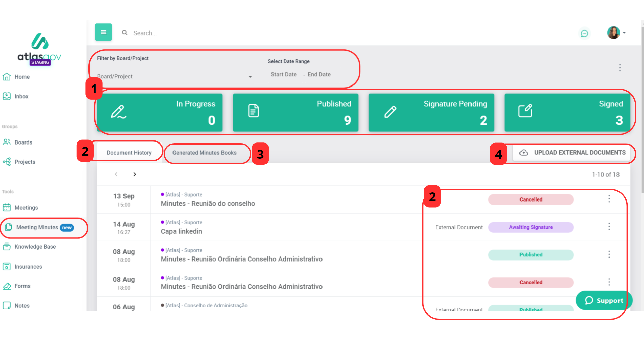Click the Start Date field
The width and height of the screenshot is (644, 343).
tap(284, 75)
